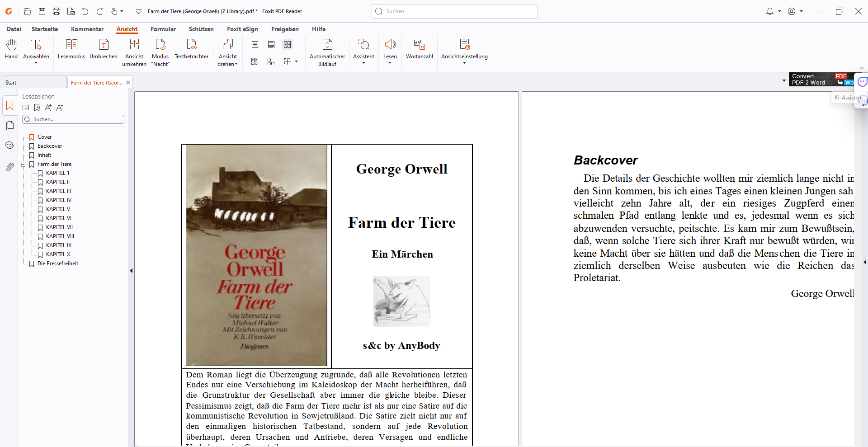868x447 pixels.
Task: Open the comments panel icon
Action: 9,146
